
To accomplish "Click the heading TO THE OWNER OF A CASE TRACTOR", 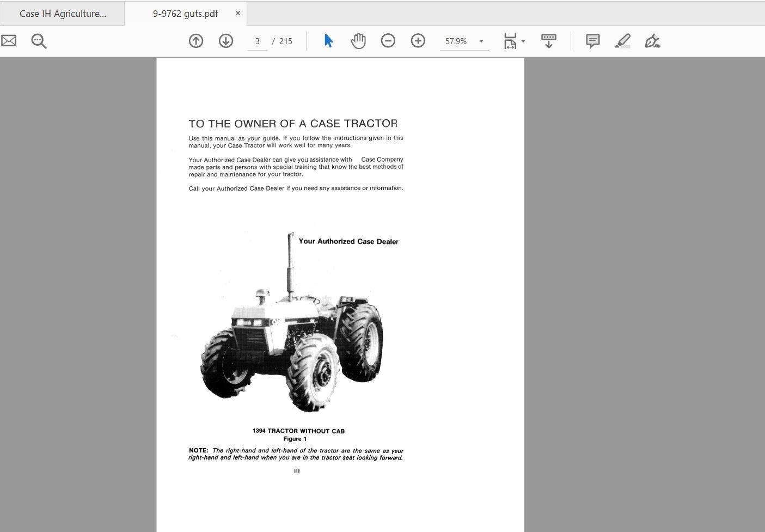I will [x=293, y=124].
